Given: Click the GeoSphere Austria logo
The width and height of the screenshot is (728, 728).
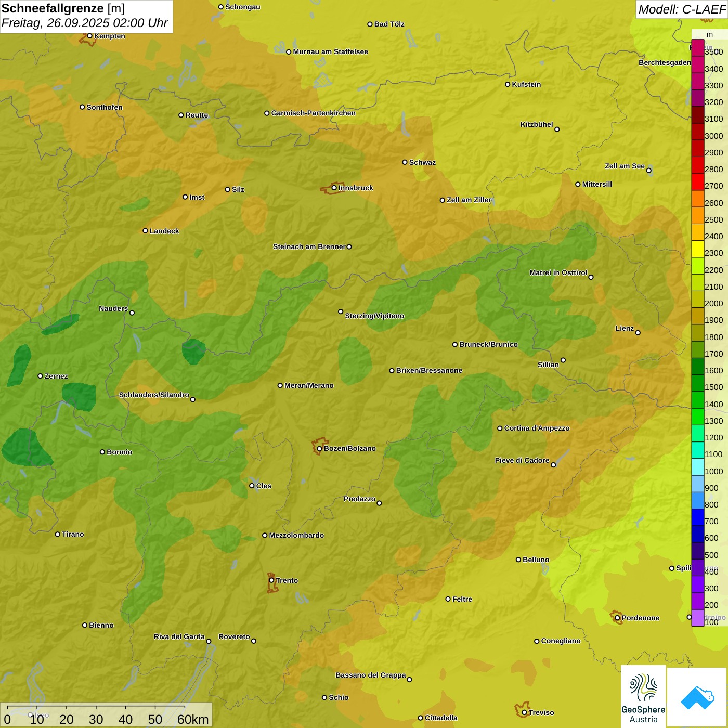Looking at the screenshot, I should point(643,696).
